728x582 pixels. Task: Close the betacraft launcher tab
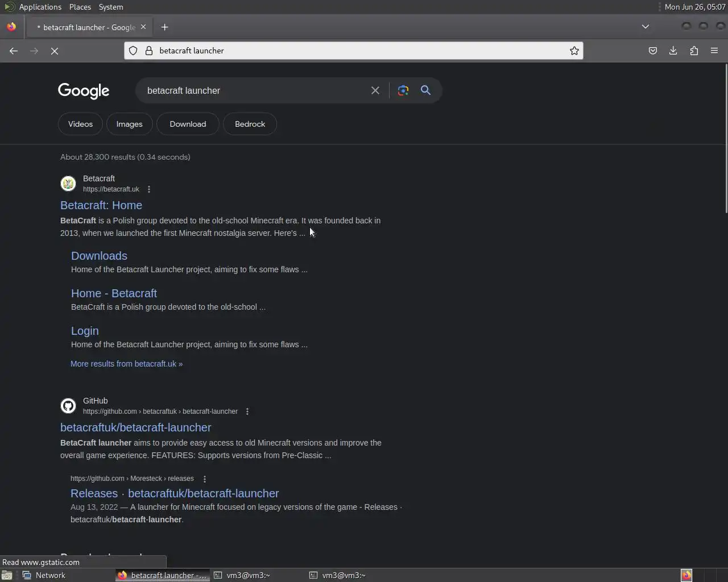[143, 27]
